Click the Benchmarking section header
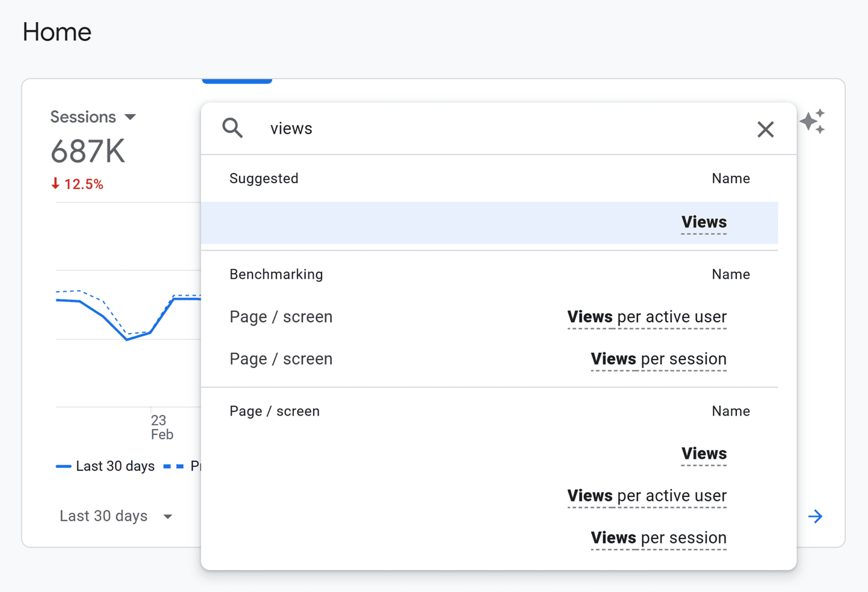Screen dimensions: 868x592 tap(276, 274)
